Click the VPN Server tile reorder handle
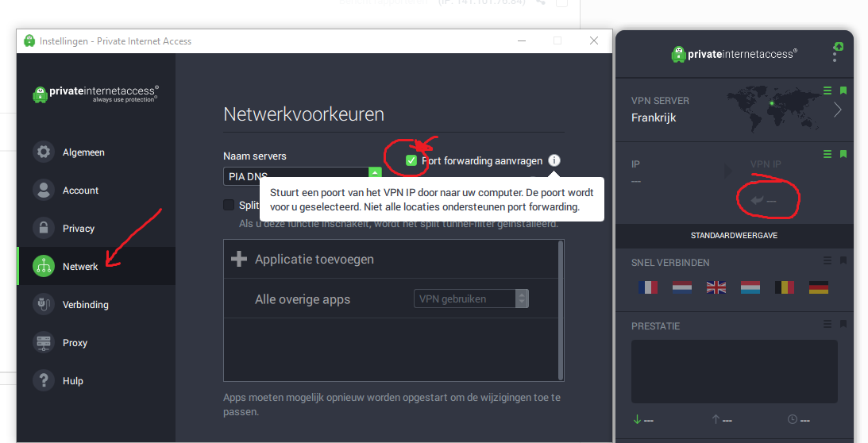 point(827,91)
